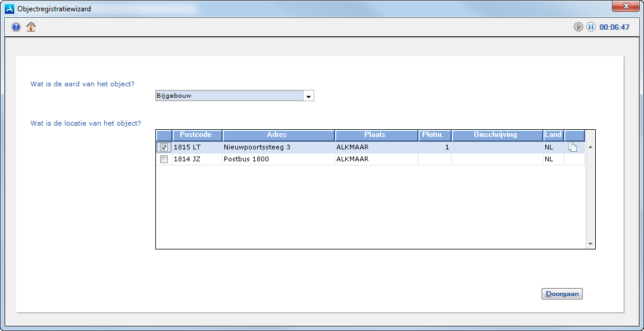Viewport: 644px width, 331px height.
Task: Uncheck the 1815 LT address checkbox
Action: click(164, 148)
